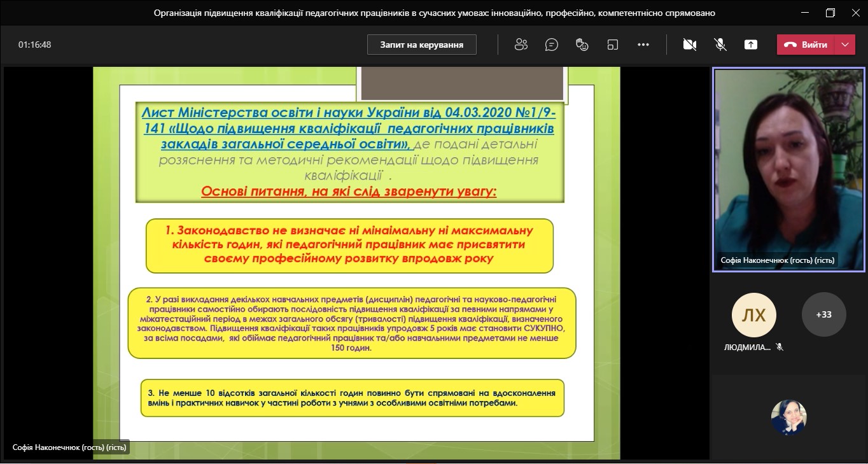Click the Запит на керування button
The width and height of the screenshot is (868, 464).
(421, 45)
